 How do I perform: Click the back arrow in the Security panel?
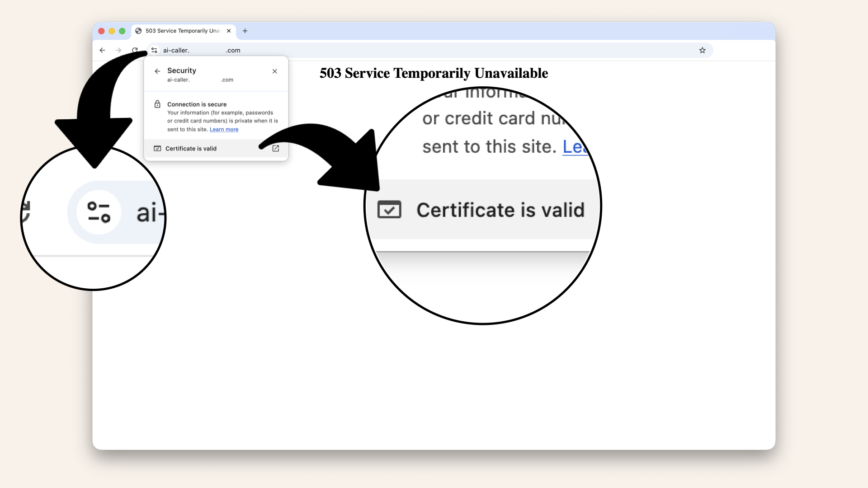[157, 71]
